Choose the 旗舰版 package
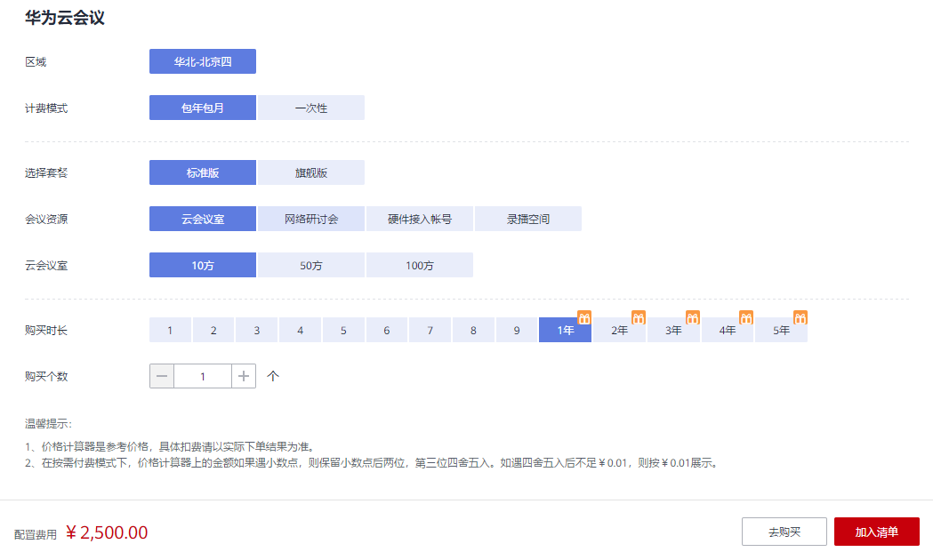This screenshot has height=560, width=933. [311, 173]
